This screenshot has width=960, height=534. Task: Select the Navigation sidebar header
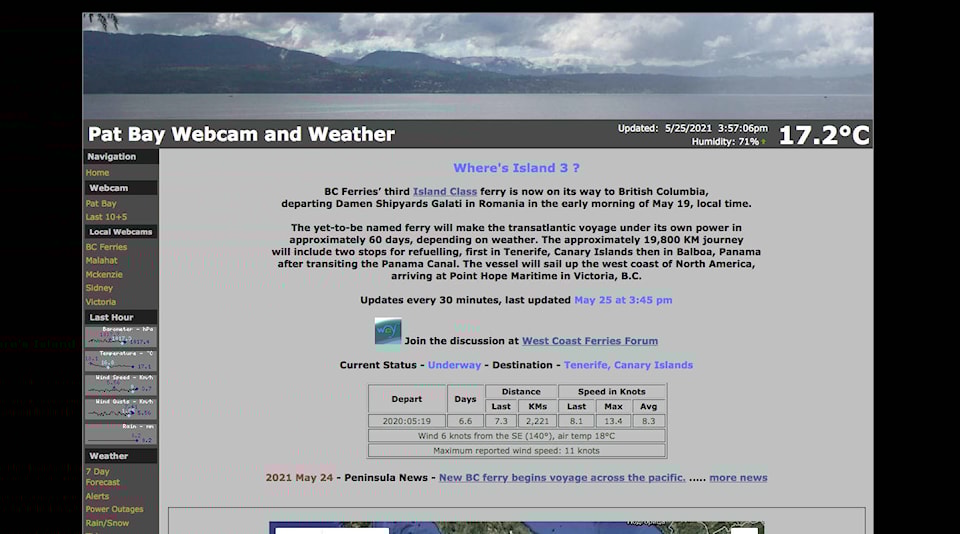[121, 157]
